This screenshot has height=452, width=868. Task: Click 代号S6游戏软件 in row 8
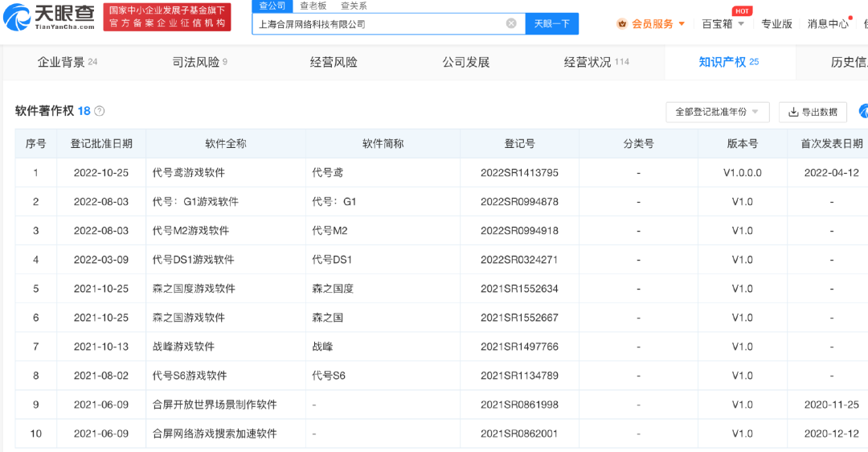click(190, 376)
